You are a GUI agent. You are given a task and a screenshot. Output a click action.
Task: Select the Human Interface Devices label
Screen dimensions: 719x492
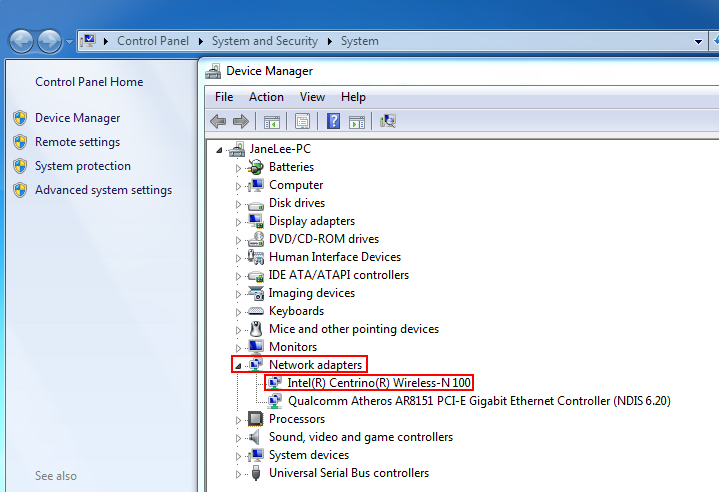pos(335,257)
